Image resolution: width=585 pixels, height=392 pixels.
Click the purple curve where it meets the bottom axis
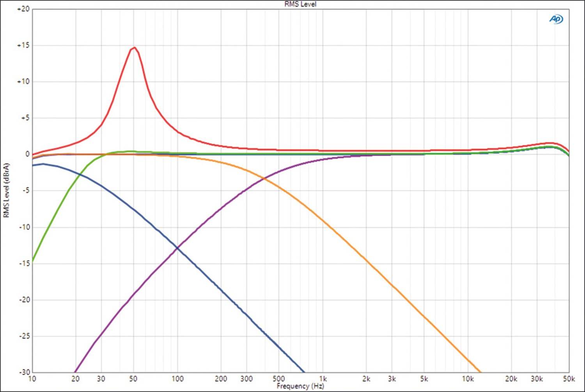pos(75,371)
